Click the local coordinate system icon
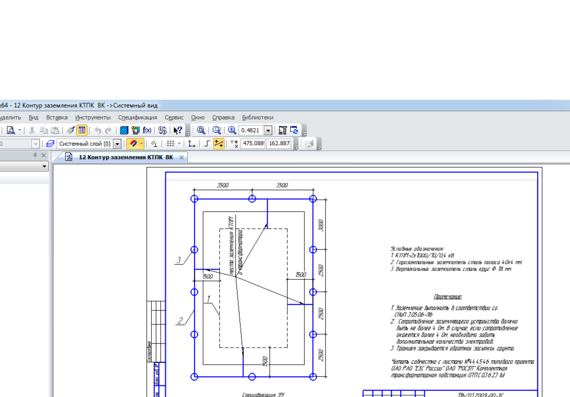The height and width of the screenshot is (397, 570). [192, 144]
